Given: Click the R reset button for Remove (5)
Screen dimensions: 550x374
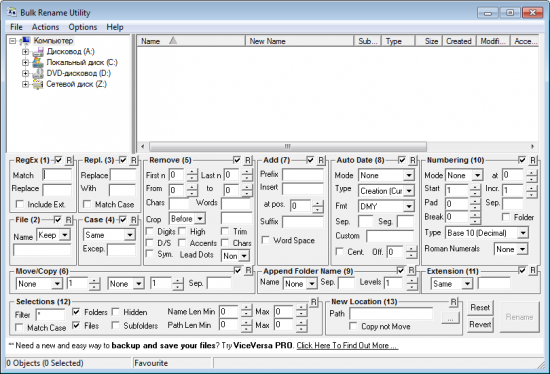Looking at the screenshot, I should click(x=248, y=160).
